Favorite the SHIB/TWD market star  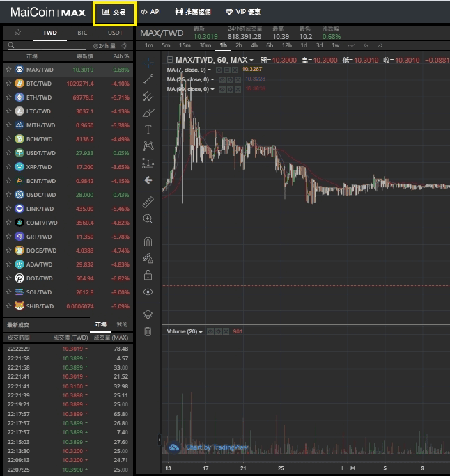coord(8,306)
